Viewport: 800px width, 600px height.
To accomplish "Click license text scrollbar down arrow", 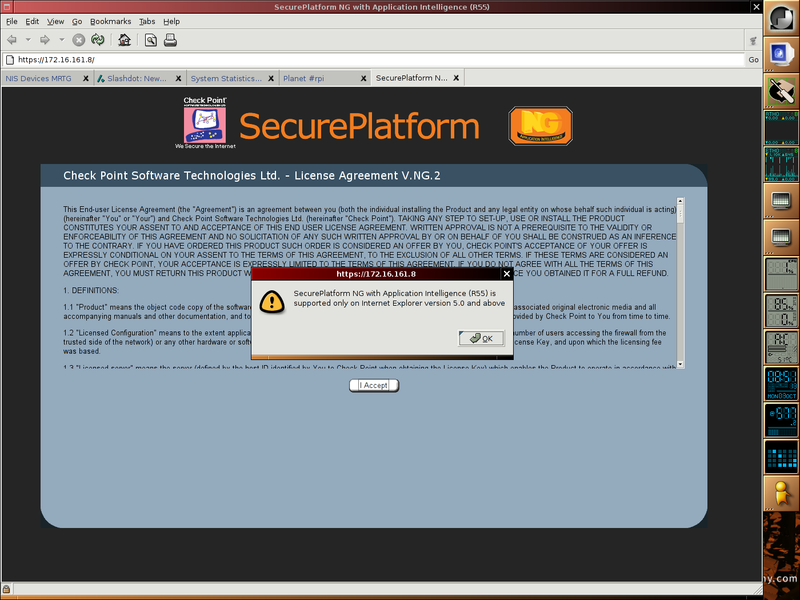I will click(680, 364).
